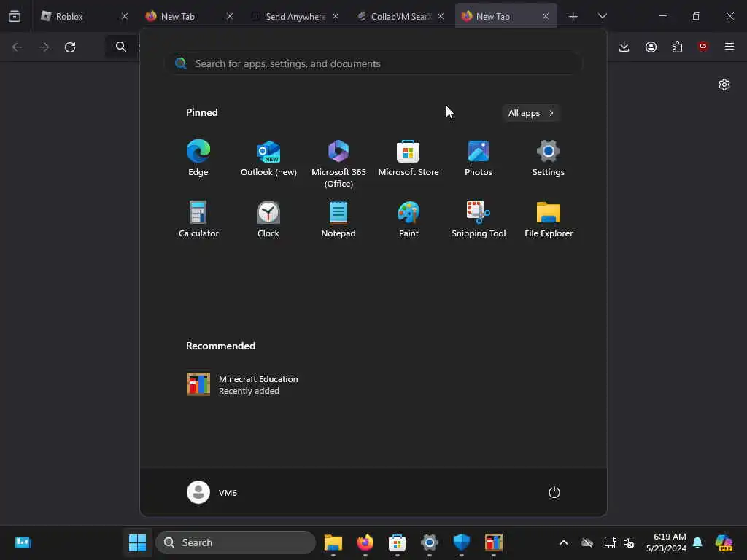This screenshot has height=560, width=747.
Task: Open Copilot preview on the taskbar
Action: (724, 542)
